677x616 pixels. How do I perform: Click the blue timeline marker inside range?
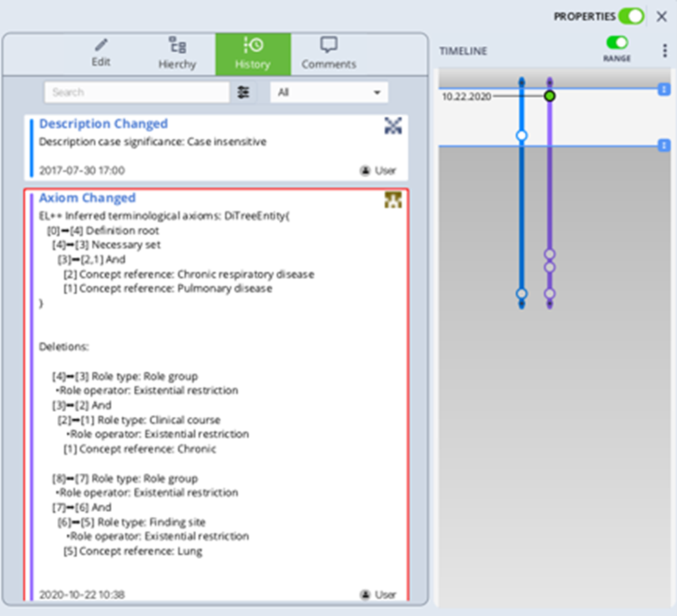pos(522,136)
